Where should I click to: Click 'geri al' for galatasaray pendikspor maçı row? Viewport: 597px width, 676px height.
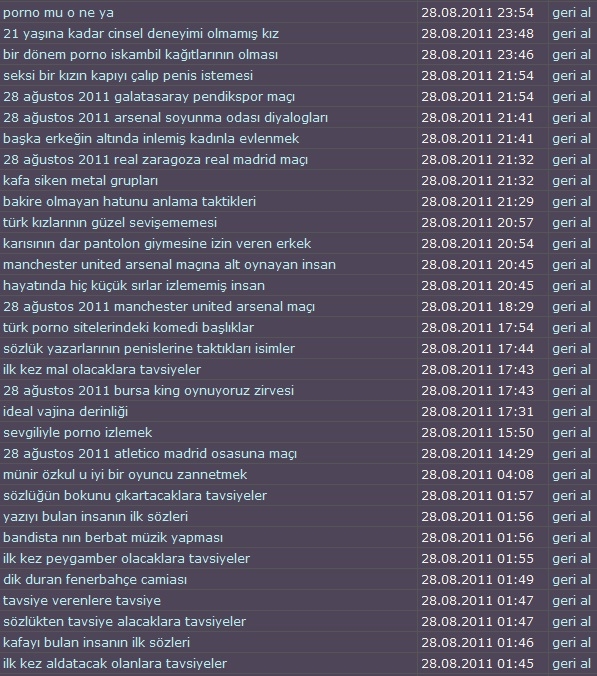pos(572,97)
